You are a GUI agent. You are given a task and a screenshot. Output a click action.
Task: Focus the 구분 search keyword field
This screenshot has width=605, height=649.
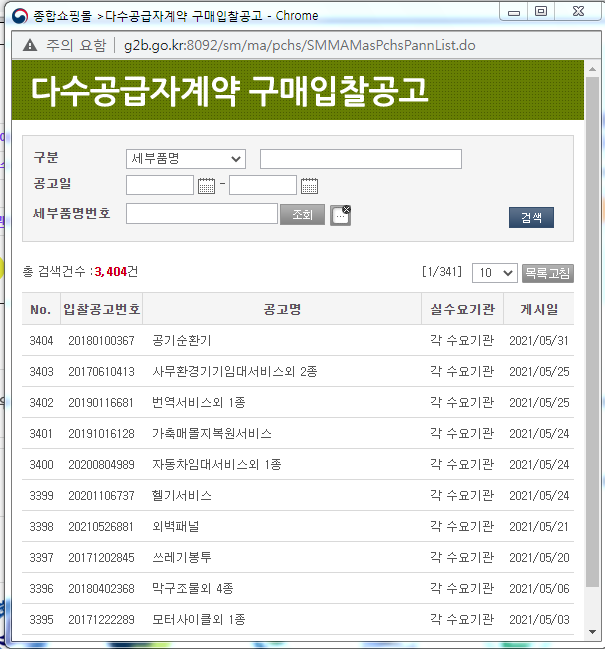tap(361, 159)
